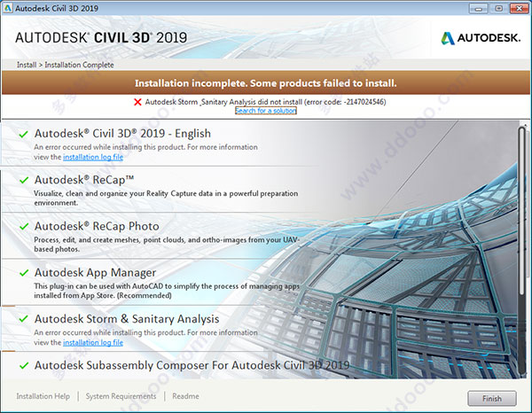This screenshot has width=532, height=413.
Task: Open System Requirements link
Action: [x=121, y=396]
